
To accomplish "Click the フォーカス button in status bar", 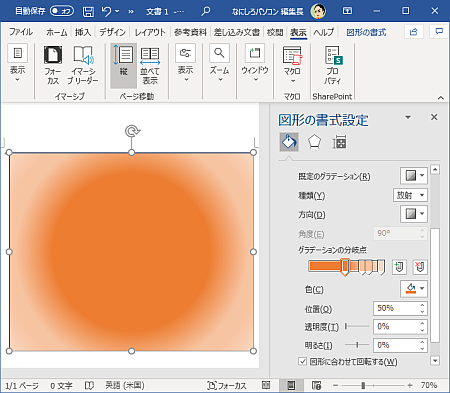I will point(227,386).
